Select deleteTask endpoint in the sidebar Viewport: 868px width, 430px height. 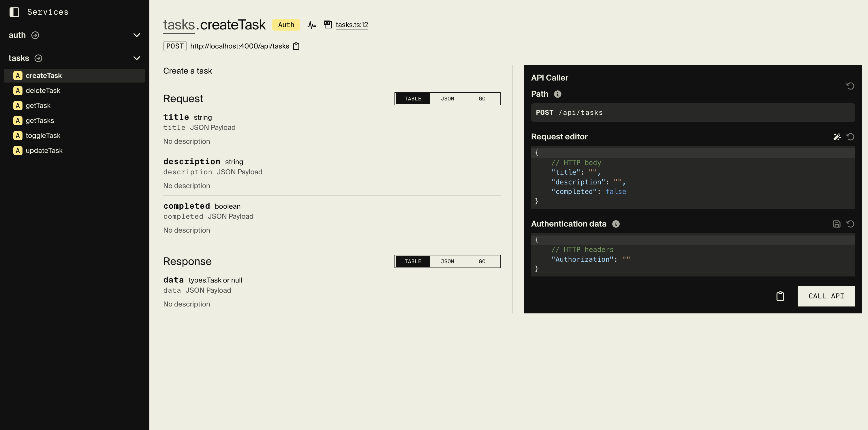pos(43,90)
